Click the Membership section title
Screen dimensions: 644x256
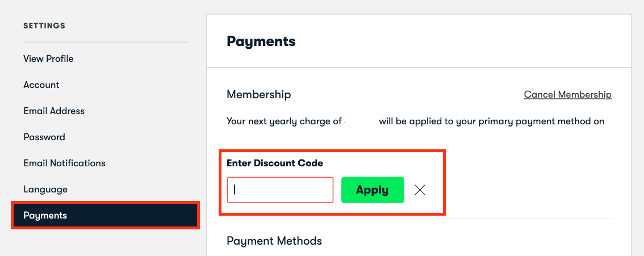pos(259,95)
